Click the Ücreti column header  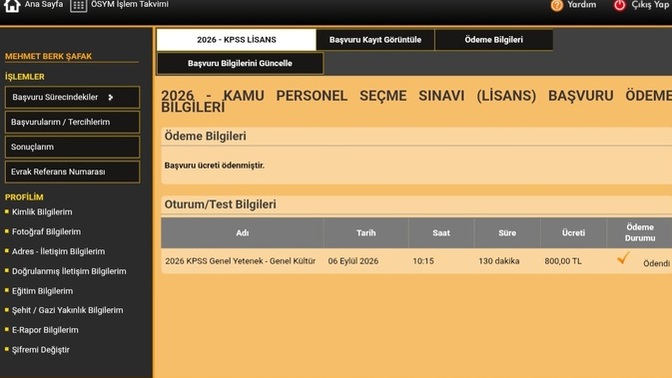573,233
